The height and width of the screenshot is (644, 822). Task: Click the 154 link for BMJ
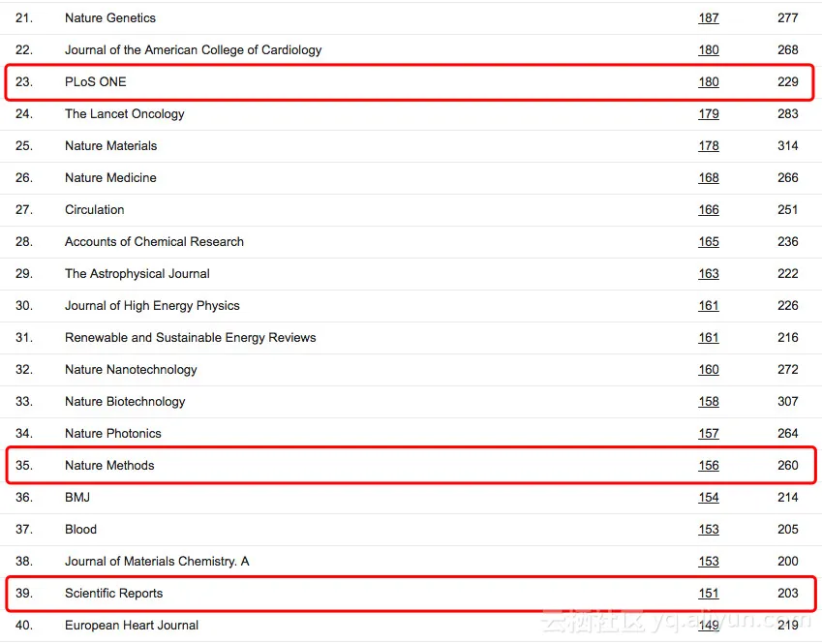pyautogui.click(x=709, y=498)
